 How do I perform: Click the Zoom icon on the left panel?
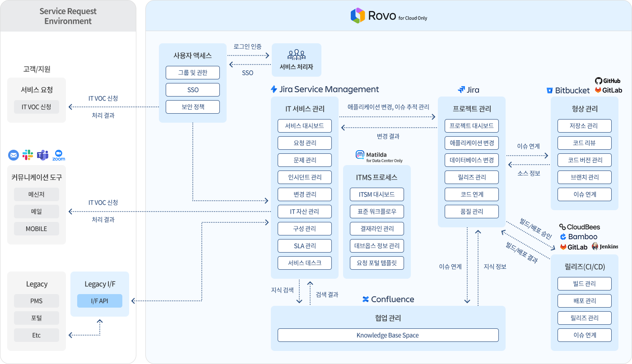59,155
